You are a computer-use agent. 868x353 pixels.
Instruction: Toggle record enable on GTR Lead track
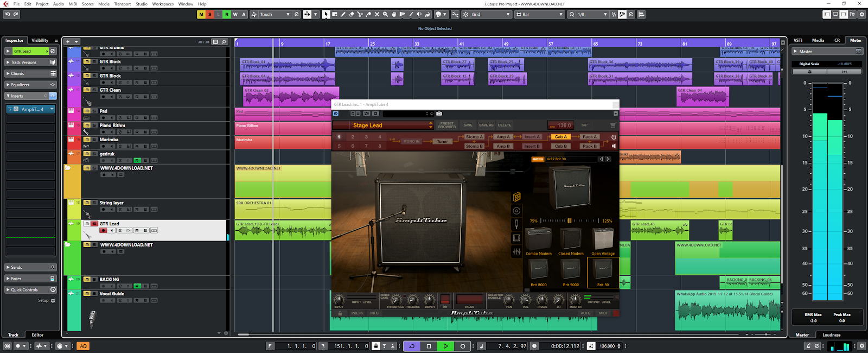click(x=103, y=230)
